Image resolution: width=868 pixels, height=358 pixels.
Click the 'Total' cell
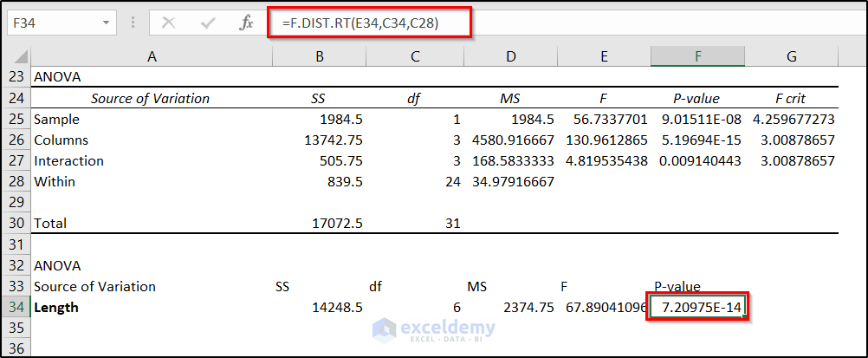(x=50, y=224)
